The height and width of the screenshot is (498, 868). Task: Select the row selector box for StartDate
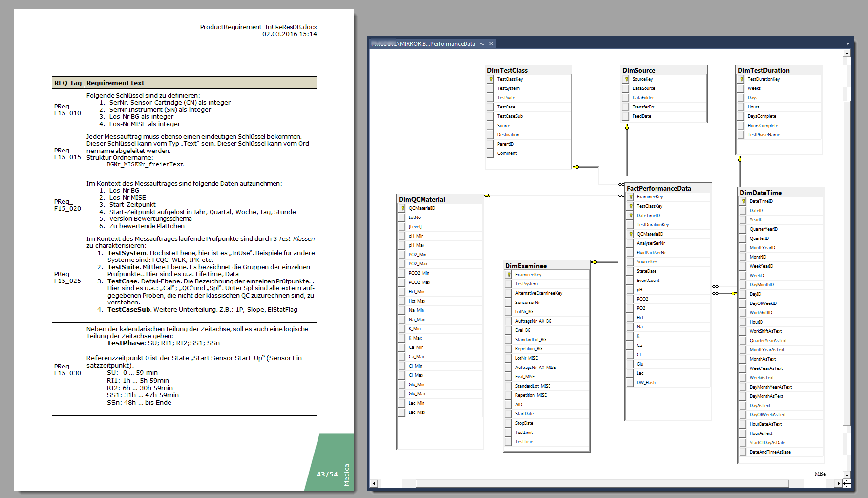(x=508, y=414)
